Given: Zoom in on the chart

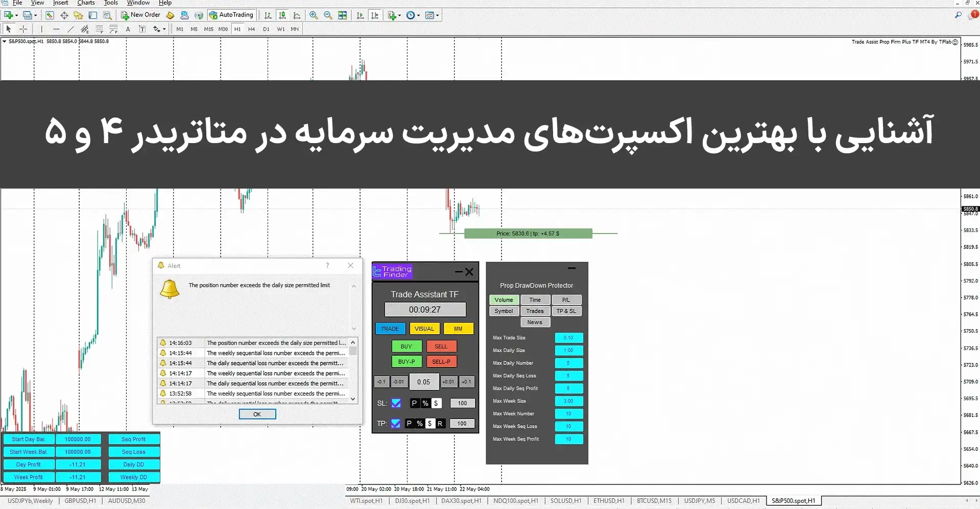Looking at the screenshot, I should point(313,15).
